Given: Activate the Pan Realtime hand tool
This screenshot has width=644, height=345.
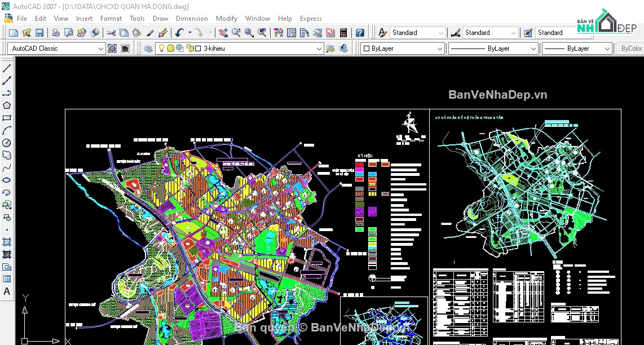Looking at the screenshot, I should 223,33.
